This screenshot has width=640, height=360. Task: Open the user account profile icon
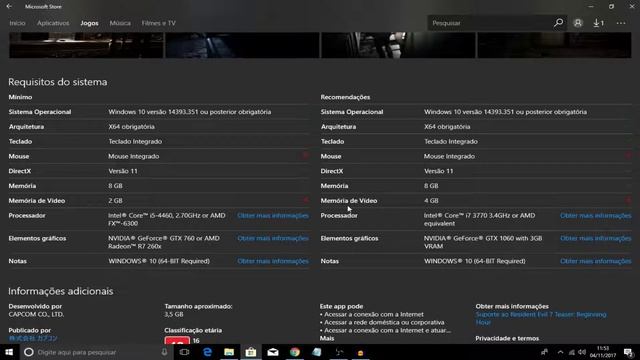[578, 23]
